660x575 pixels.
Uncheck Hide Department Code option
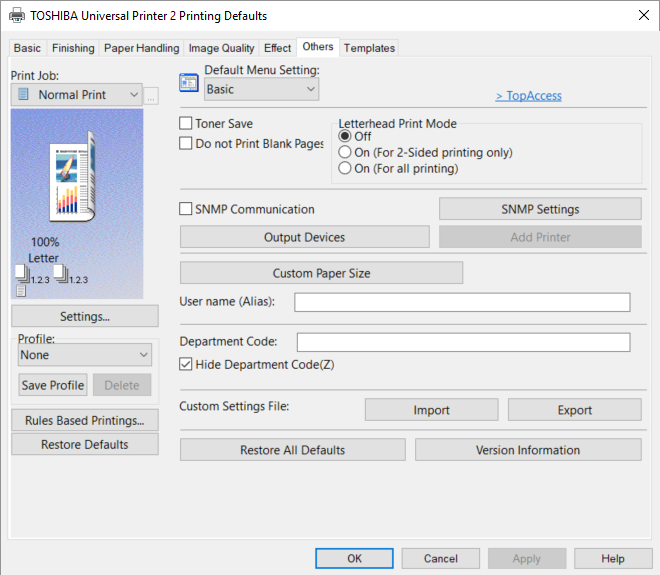(x=186, y=365)
